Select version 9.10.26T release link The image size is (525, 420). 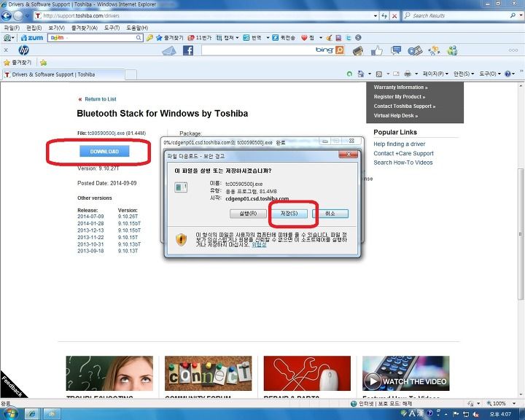[x=128, y=217]
